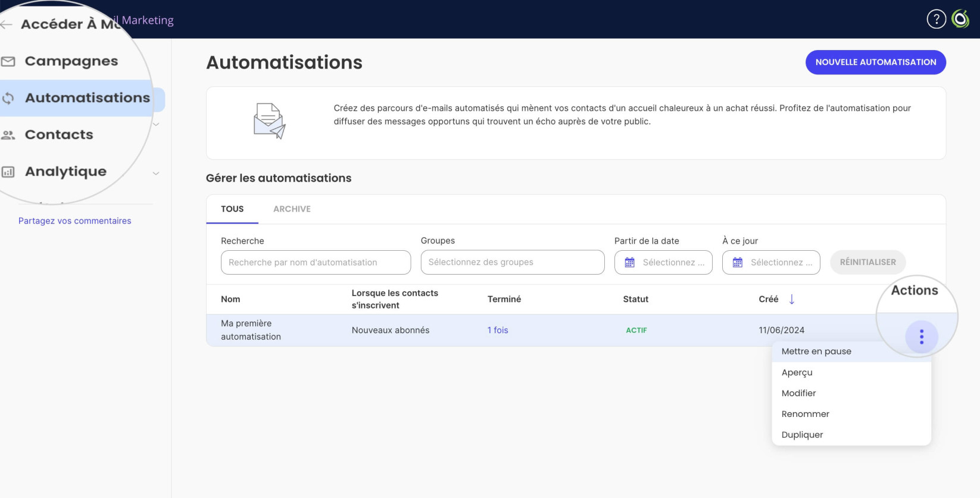Focus the Recherche par nom d'automatisation field
The image size is (980, 498).
point(316,262)
